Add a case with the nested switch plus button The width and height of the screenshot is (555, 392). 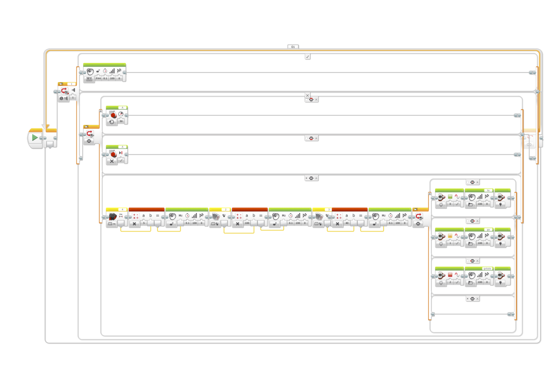tap(430, 193)
